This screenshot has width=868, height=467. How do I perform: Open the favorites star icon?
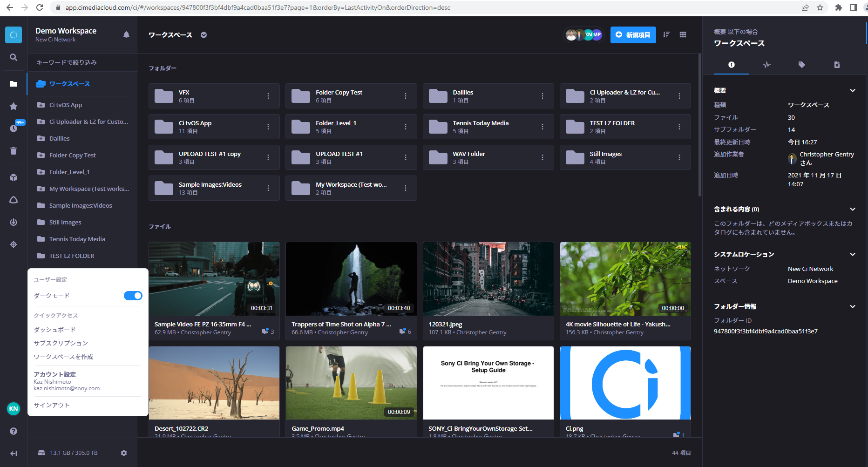[x=14, y=106]
